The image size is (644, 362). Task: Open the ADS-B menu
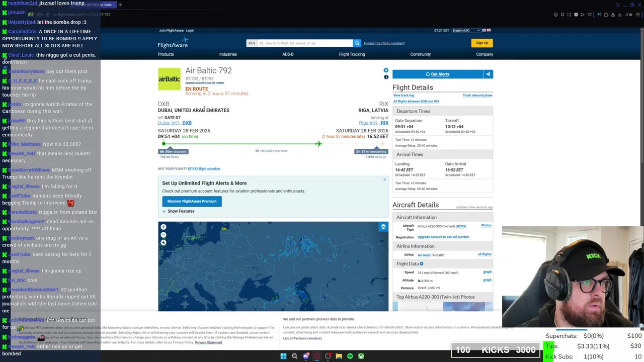[288, 54]
